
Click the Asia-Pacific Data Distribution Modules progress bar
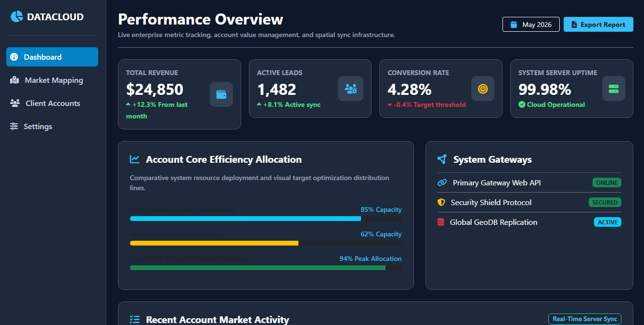click(266, 268)
